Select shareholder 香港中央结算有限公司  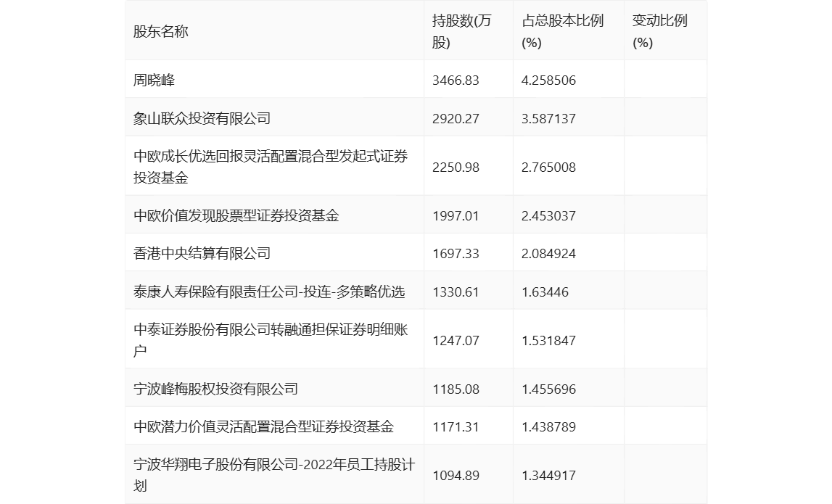point(202,253)
